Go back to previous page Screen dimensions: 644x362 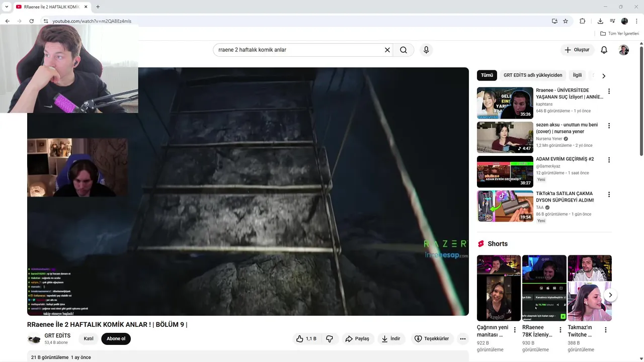(7, 21)
